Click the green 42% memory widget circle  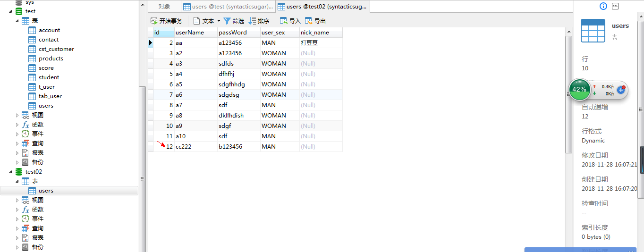pos(579,89)
